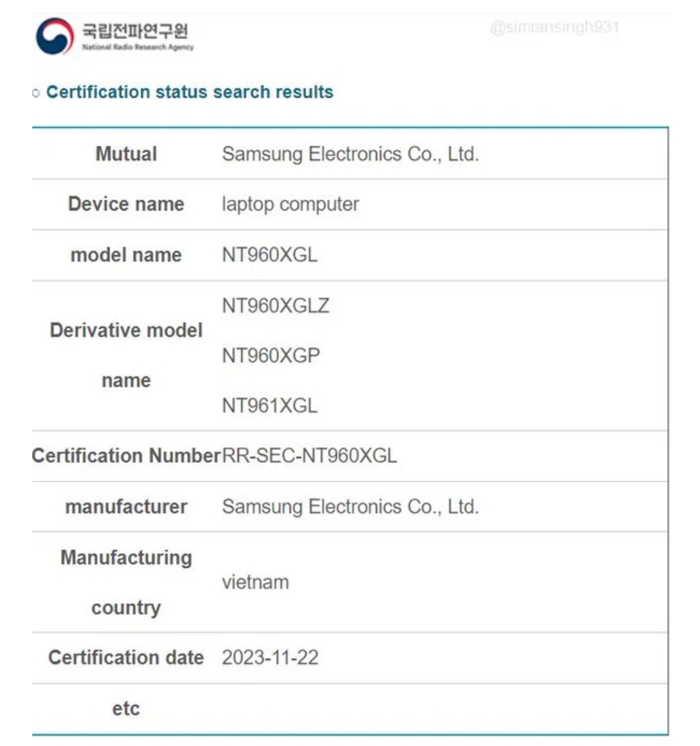Click the "Certification status search results" heading
The image size is (700, 746).
point(190,92)
